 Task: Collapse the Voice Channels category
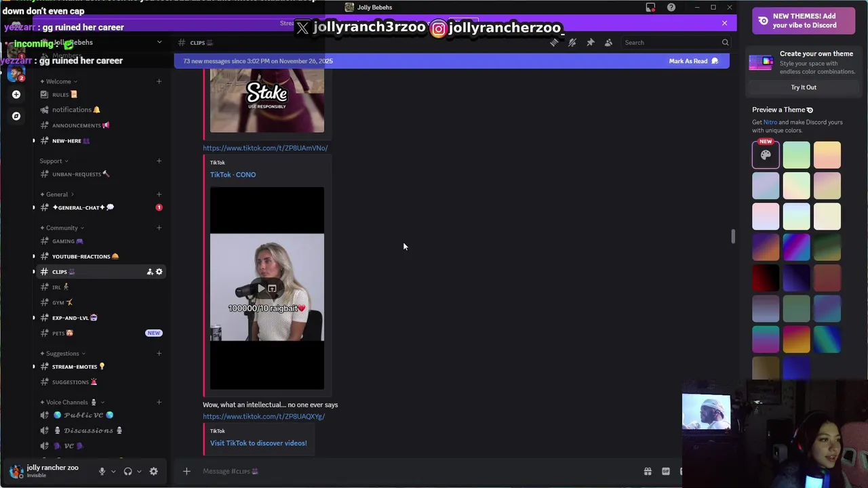coord(72,403)
